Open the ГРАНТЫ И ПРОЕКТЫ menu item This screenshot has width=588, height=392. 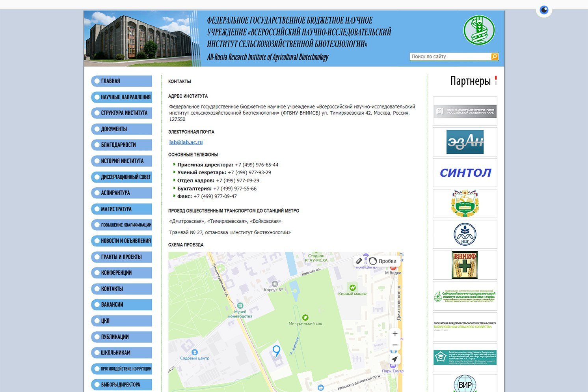(121, 257)
